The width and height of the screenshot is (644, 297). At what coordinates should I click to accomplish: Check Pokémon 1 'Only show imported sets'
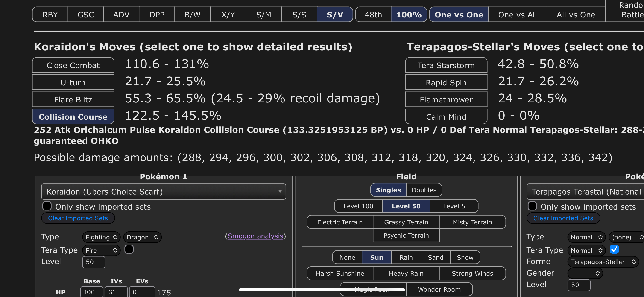click(47, 206)
